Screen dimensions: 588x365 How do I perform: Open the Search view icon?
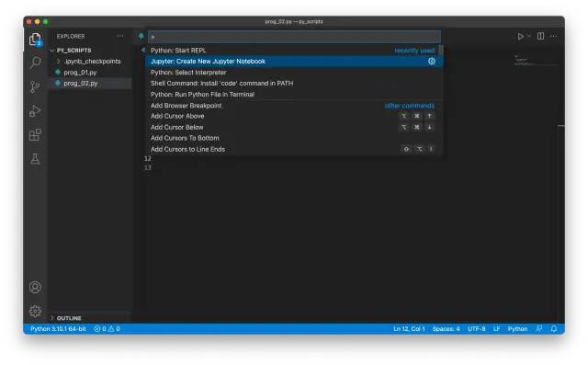35,63
